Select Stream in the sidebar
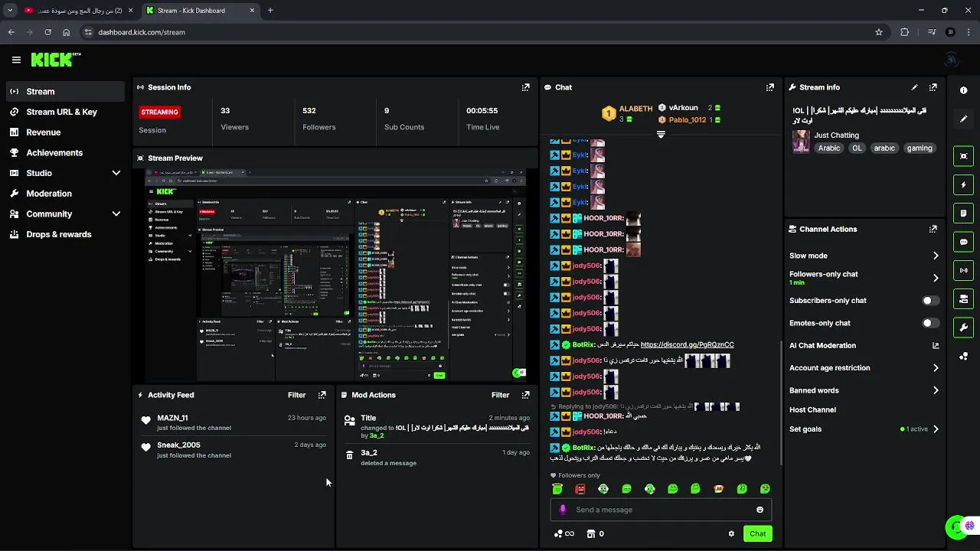Image resolution: width=980 pixels, height=551 pixels. (65, 91)
